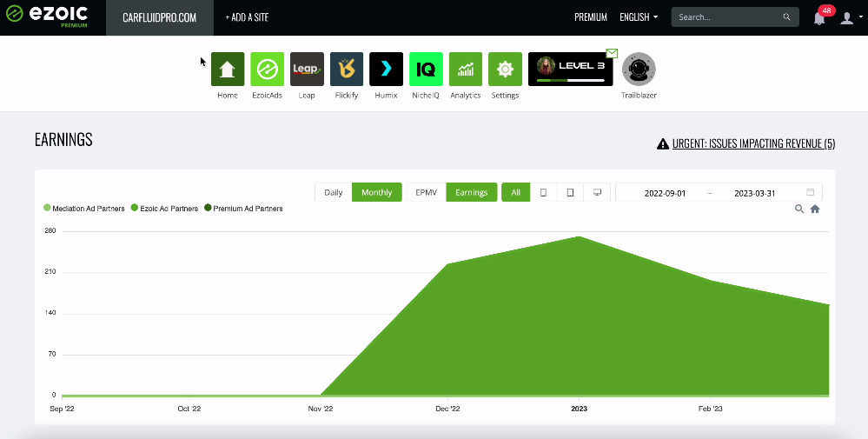The height and width of the screenshot is (439, 868).
Task: Open the NicheIQ app icon
Action: [x=426, y=70]
